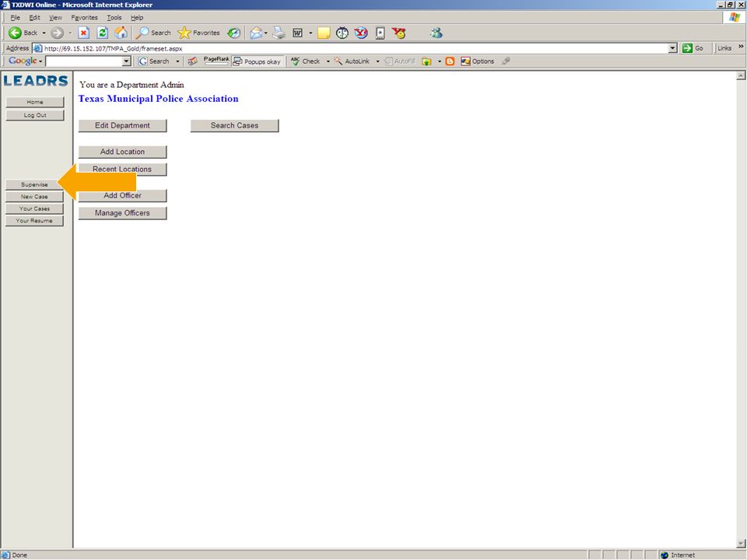This screenshot has height=560, width=747.
Task: Expand the Edit with Word dropdown arrow
Action: coord(310,33)
